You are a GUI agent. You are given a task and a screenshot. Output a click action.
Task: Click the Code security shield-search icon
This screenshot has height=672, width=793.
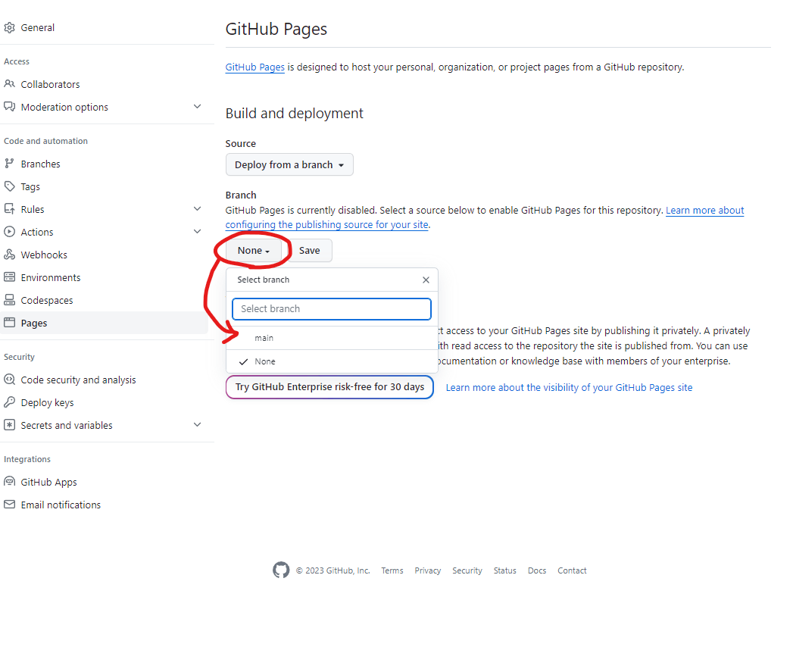9,380
